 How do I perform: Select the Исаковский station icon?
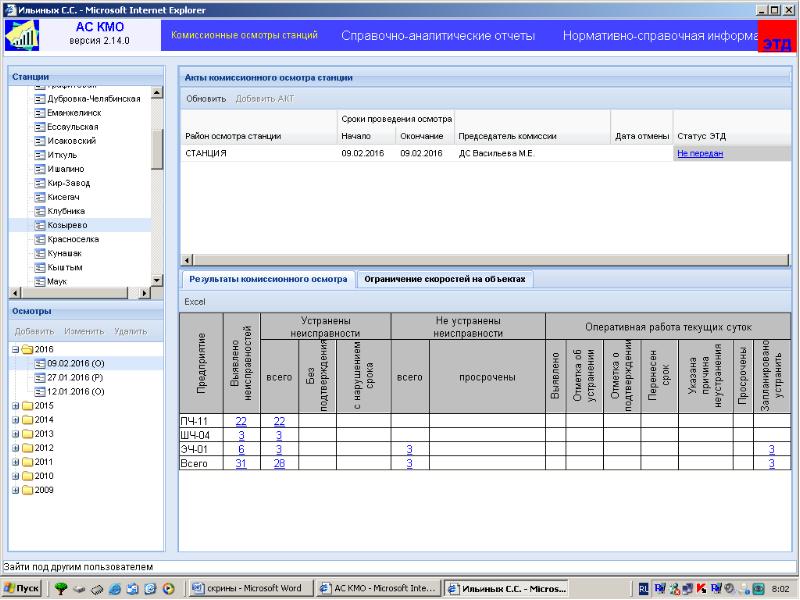click(x=40, y=141)
